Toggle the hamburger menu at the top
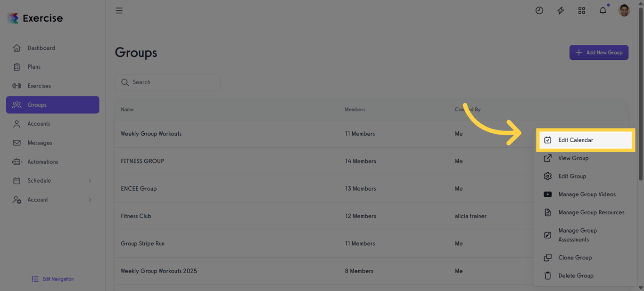Viewport: 644px width, 291px height. (x=119, y=10)
